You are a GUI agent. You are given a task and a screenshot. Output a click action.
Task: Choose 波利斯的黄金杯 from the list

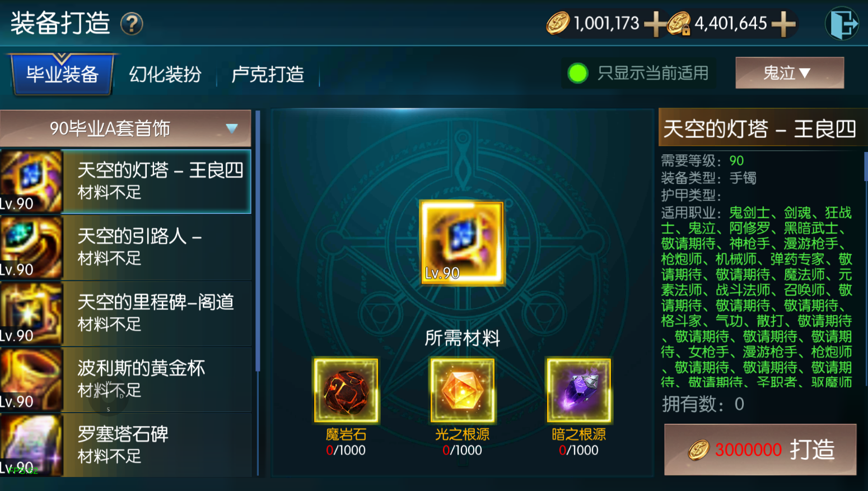[125, 379]
